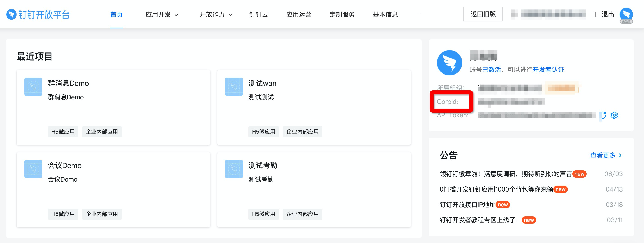Click the 测试考勤 project icon
This screenshot has width=644, height=243.
pyautogui.click(x=234, y=169)
